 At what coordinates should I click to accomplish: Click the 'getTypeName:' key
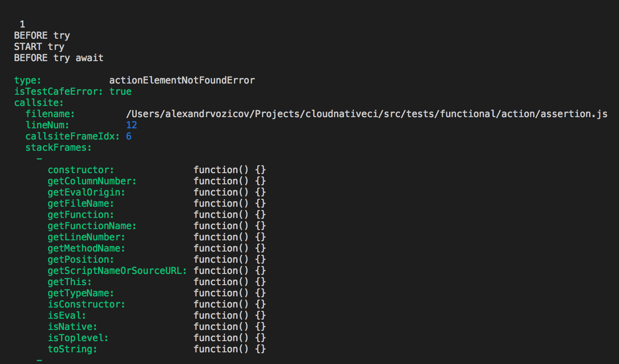pos(81,293)
